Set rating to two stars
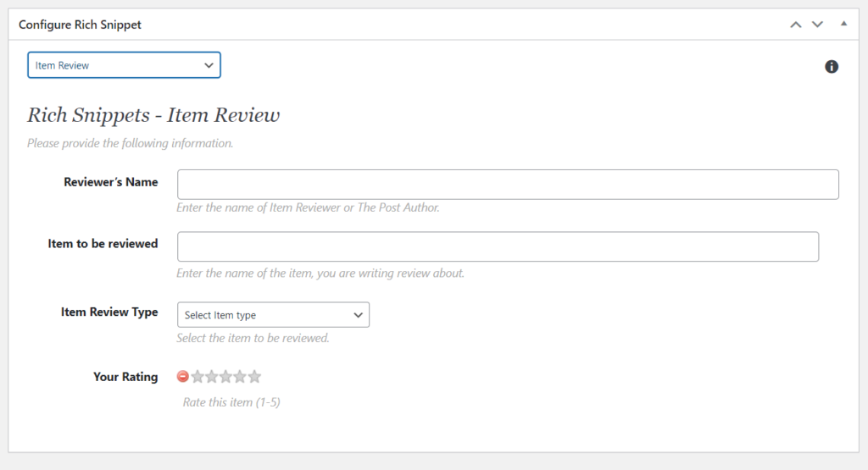 click(211, 377)
